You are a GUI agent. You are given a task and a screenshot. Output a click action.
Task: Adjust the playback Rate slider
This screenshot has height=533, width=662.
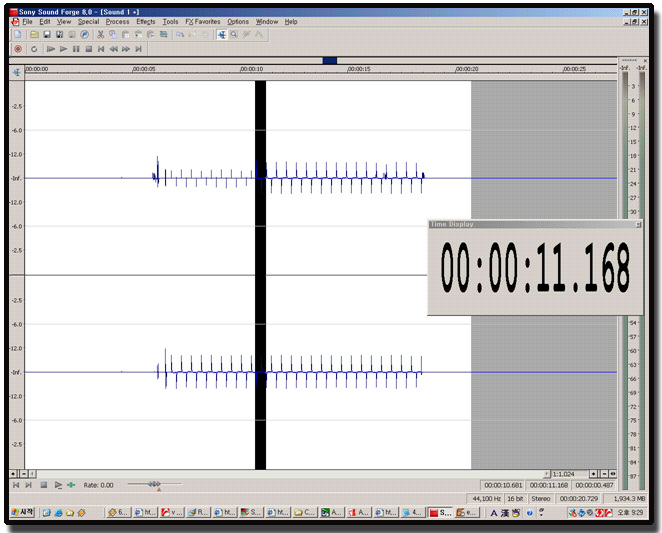pos(154,484)
